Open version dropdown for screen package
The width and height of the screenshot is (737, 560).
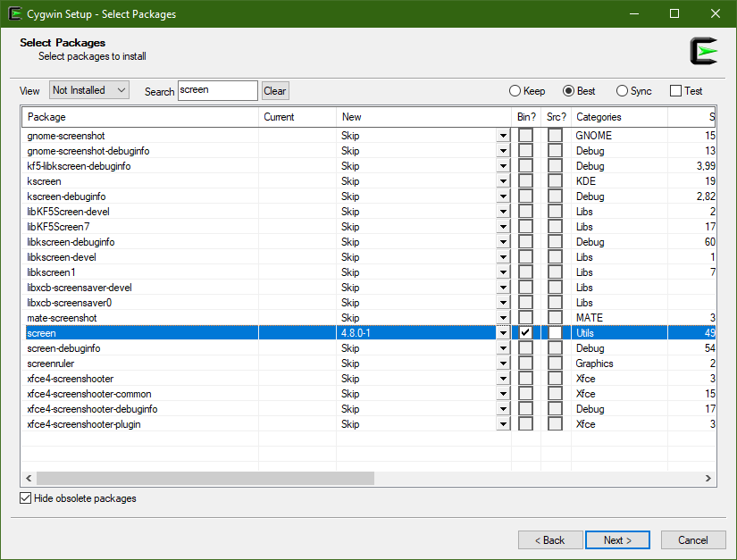(x=503, y=333)
